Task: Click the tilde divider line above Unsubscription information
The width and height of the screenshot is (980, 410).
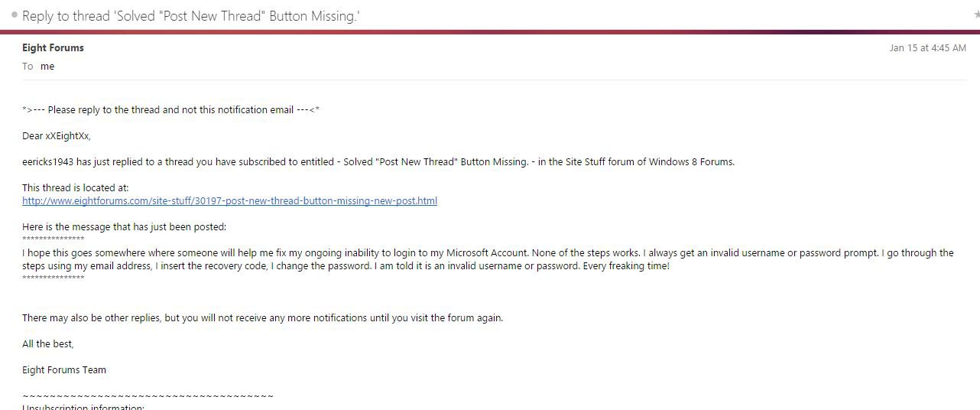Action: point(148,396)
